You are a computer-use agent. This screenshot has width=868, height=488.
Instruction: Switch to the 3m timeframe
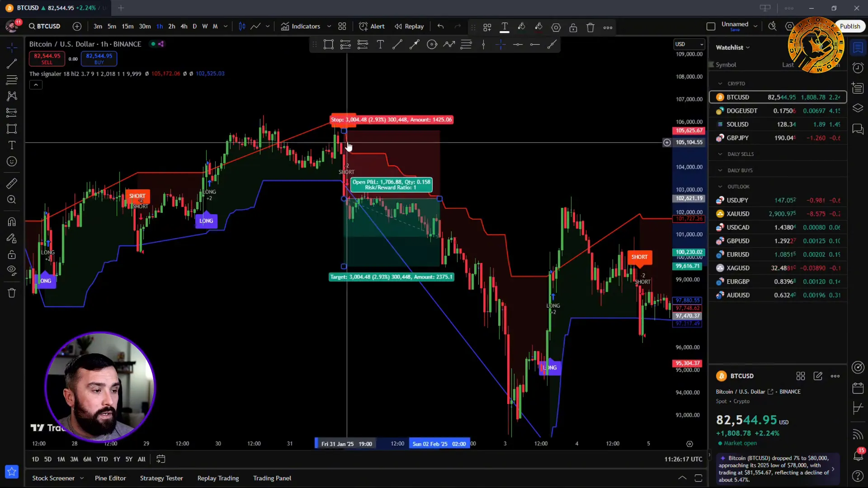click(98, 26)
